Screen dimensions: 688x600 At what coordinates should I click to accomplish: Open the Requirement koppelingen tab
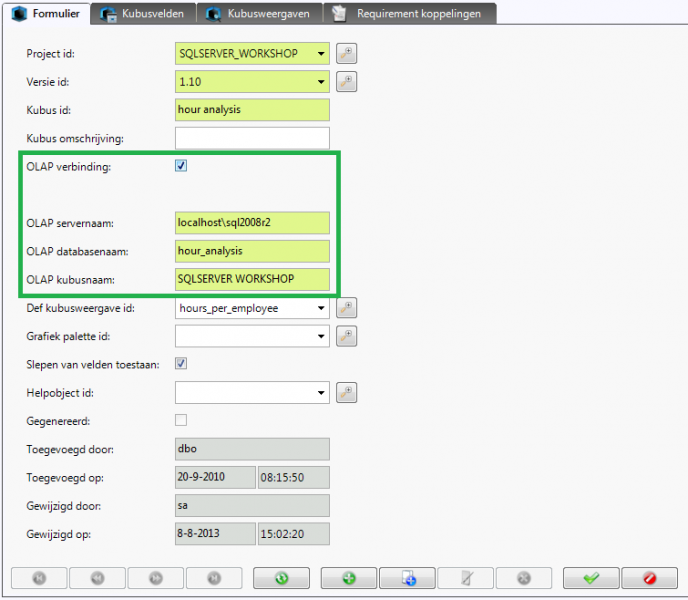point(410,14)
